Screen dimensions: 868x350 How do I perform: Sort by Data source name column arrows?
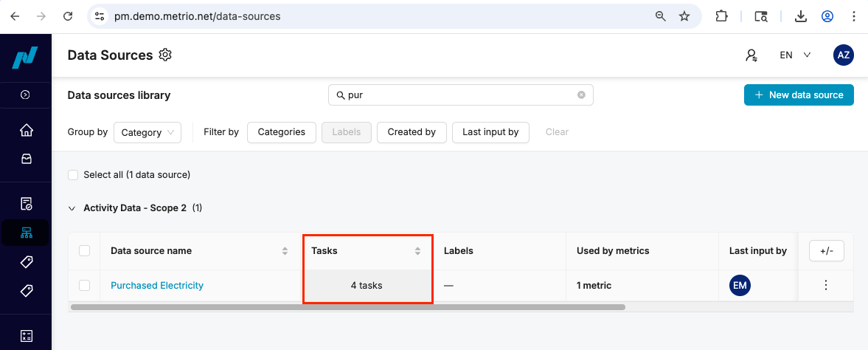click(x=285, y=251)
